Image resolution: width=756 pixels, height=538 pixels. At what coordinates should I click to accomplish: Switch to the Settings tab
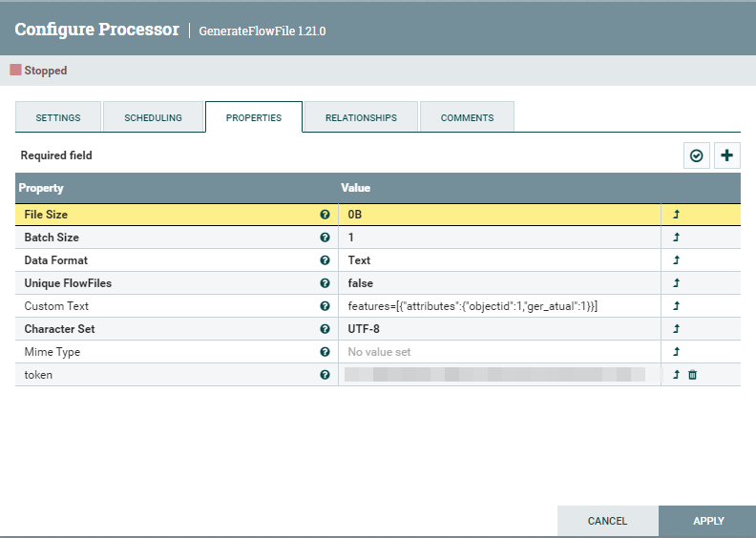click(58, 117)
